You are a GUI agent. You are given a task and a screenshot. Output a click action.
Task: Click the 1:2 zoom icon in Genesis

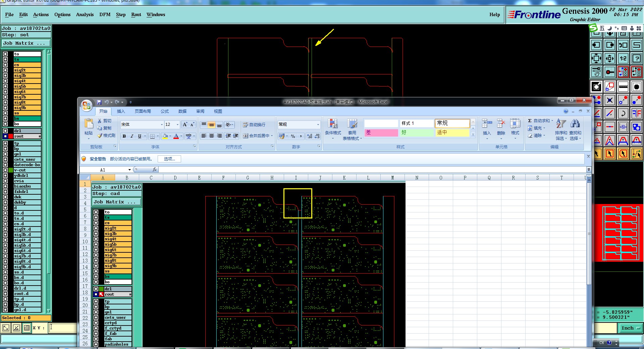click(623, 58)
